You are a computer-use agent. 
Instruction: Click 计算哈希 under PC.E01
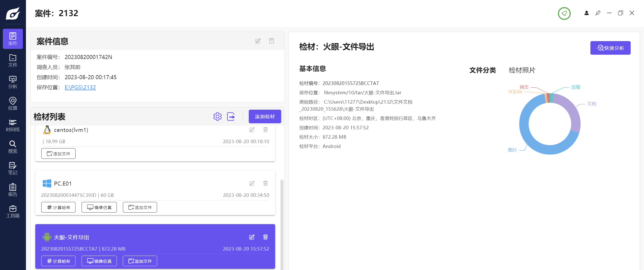[58, 207]
